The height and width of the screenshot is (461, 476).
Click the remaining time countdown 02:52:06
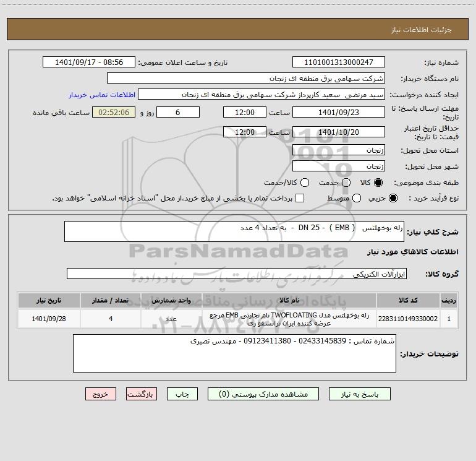(114, 112)
